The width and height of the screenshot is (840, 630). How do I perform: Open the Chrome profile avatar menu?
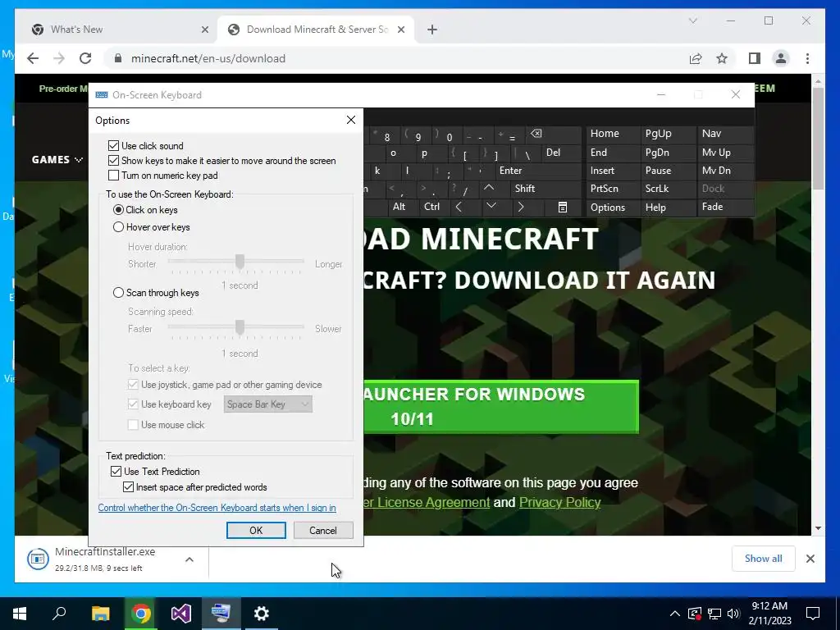(x=781, y=58)
